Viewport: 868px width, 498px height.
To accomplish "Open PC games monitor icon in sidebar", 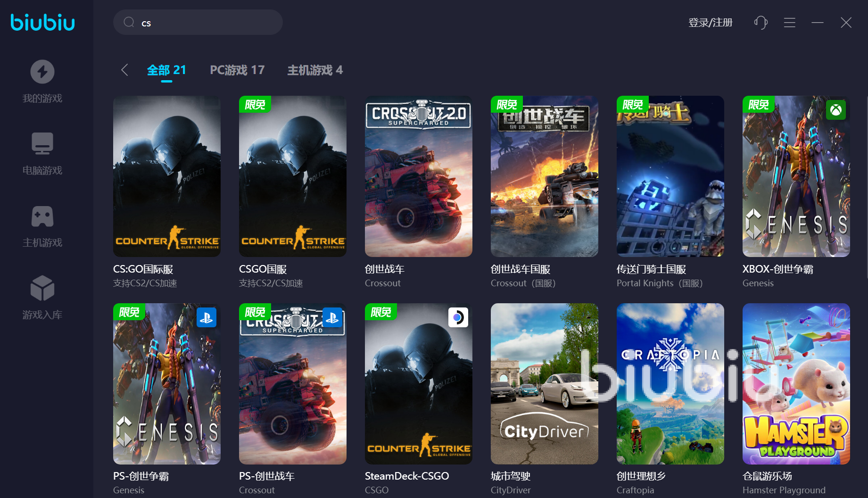I will 42,144.
